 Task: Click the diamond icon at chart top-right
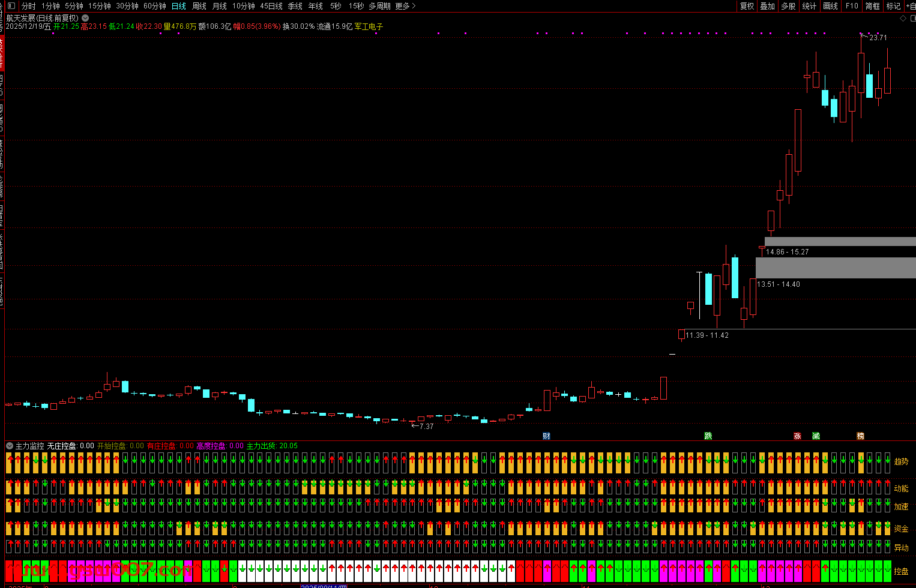(x=903, y=19)
